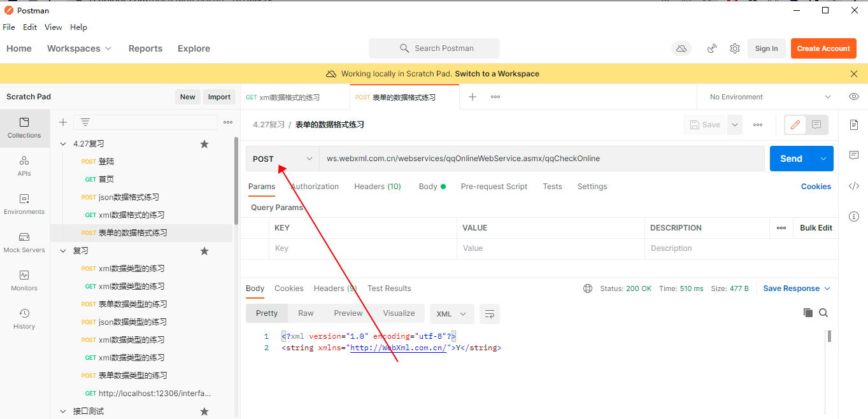Star the 4.27复习 collection
The image size is (868, 419).
click(204, 144)
